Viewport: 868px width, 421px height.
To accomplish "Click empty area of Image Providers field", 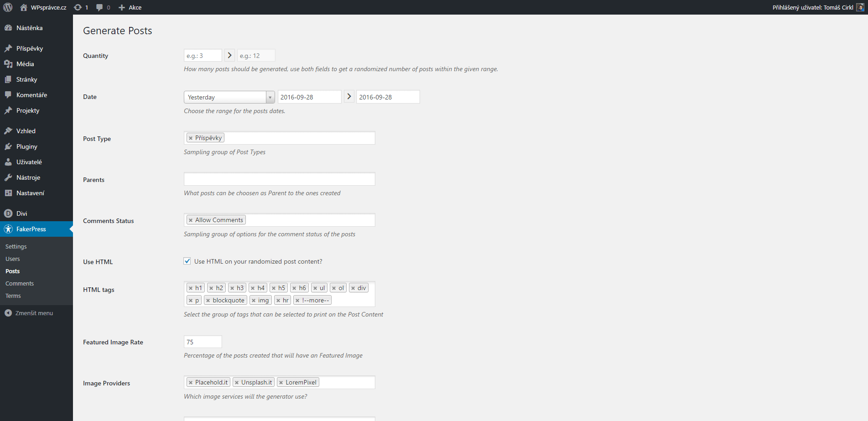I will tap(347, 382).
